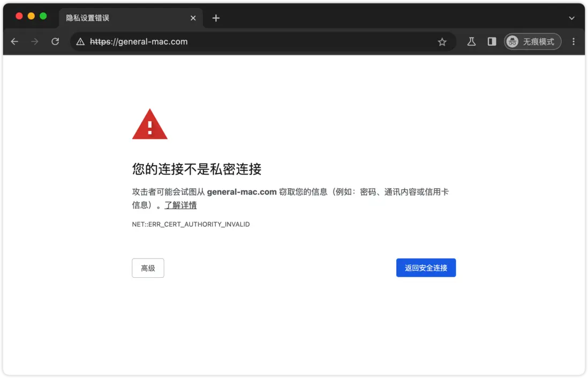The width and height of the screenshot is (588, 378).
Task: Select the 隐私设置错误 tab
Action: click(131, 18)
